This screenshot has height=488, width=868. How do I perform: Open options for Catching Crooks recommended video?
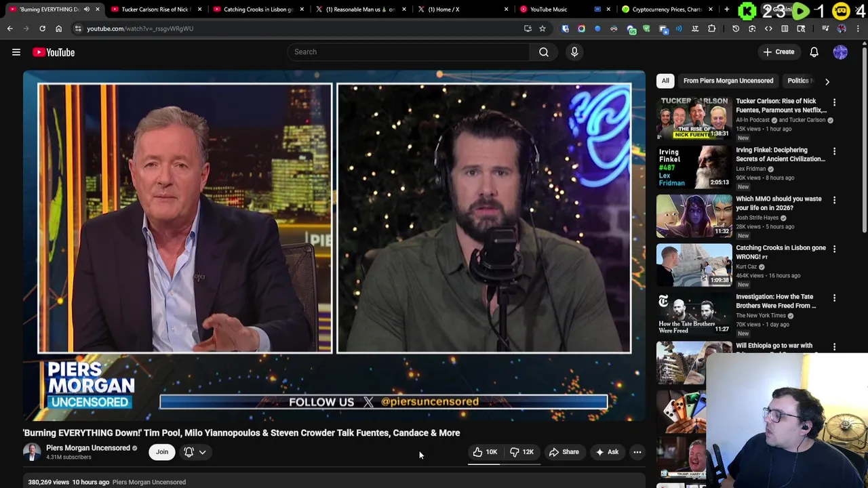[834, 249]
